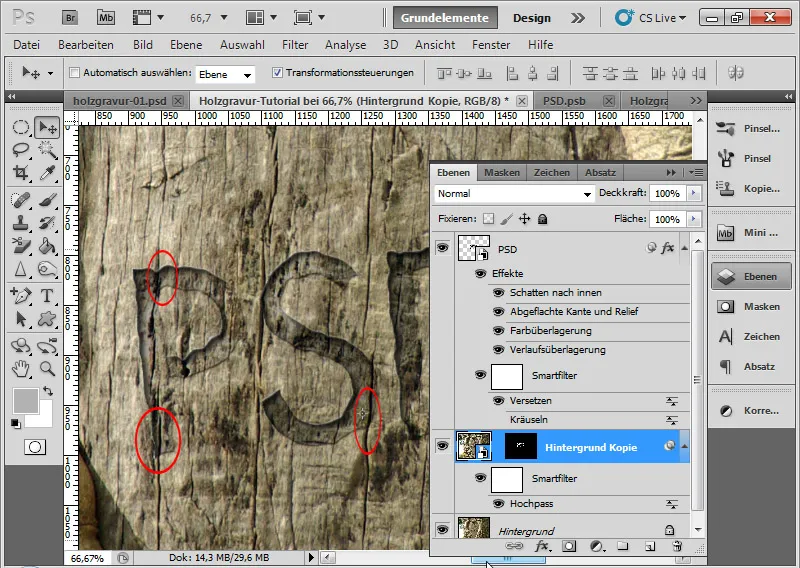
Task: Select the History Brush tool
Action: tap(47, 223)
